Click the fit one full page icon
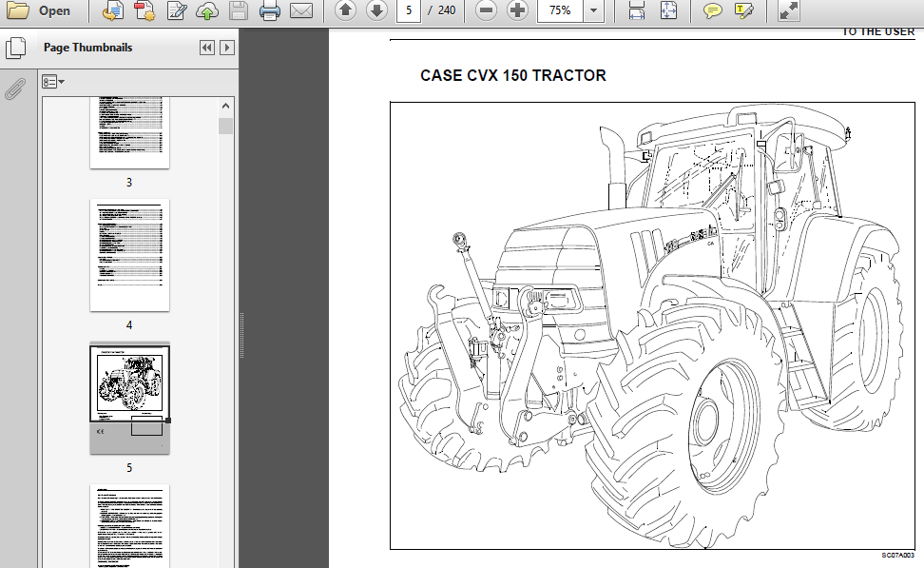The image size is (924, 568). pyautogui.click(x=668, y=10)
